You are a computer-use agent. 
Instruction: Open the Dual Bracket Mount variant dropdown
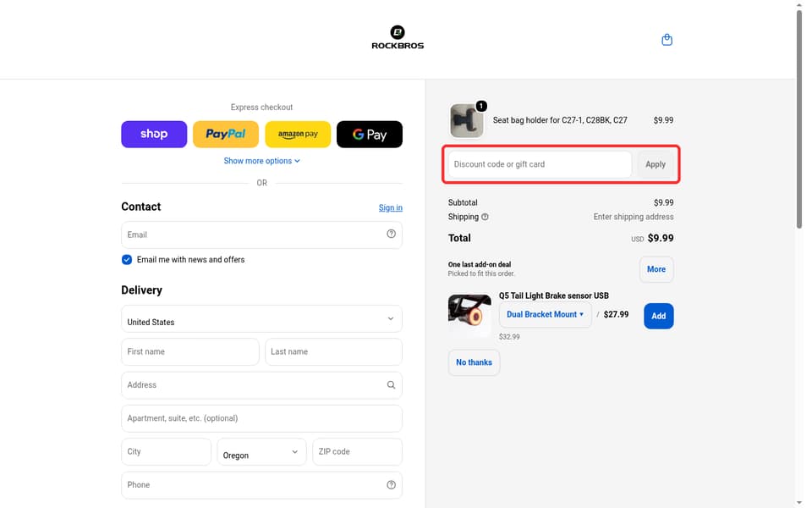(546, 314)
